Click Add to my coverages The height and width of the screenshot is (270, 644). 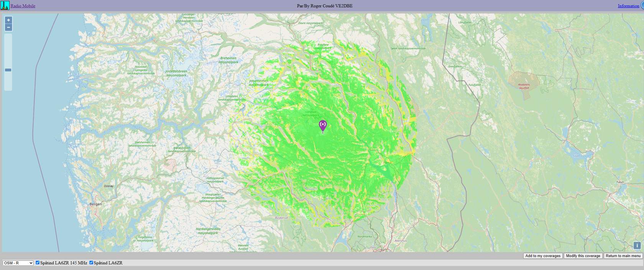point(543,256)
